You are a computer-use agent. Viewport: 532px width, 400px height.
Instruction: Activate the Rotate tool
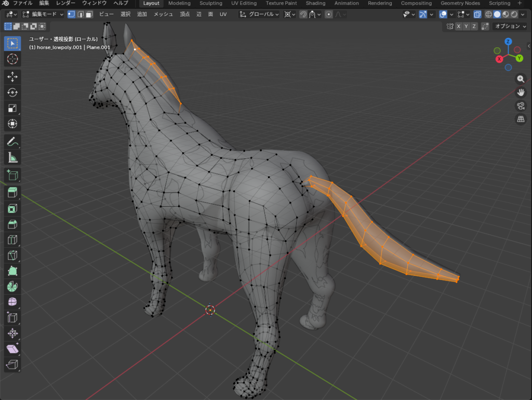tap(12, 92)
